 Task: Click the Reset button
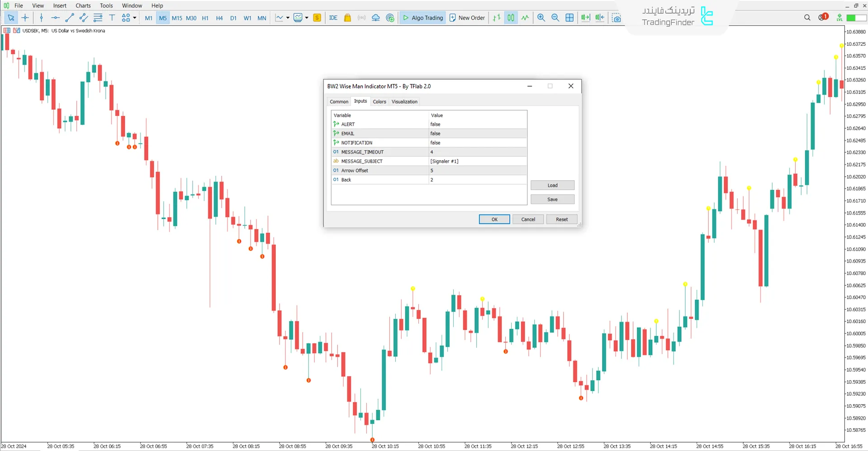(x=561, y=219)
